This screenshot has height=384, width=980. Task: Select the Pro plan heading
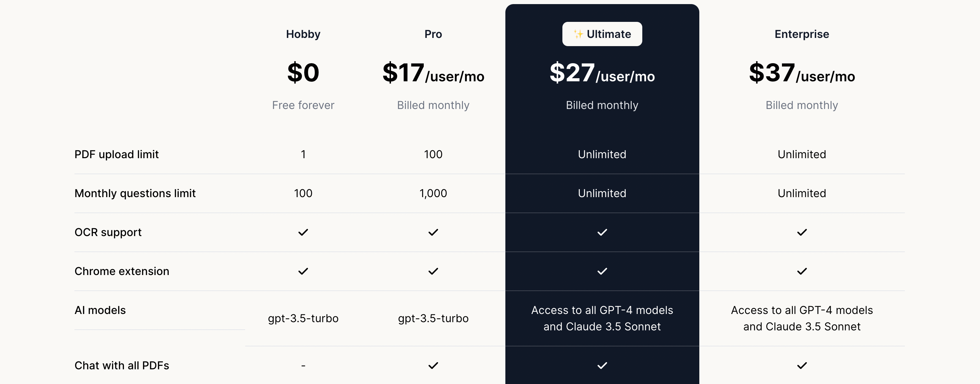tap(433, 34)
